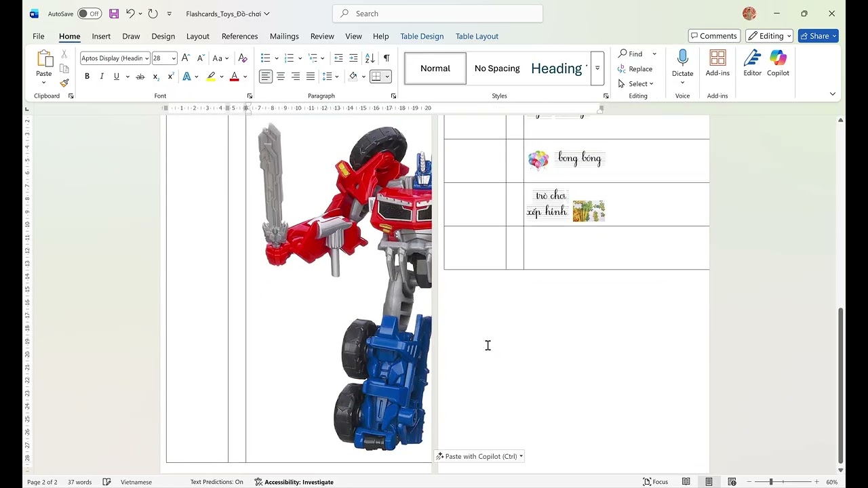Open Change Case dropdown
868x488 pixels.
click(x=220, y=58)
